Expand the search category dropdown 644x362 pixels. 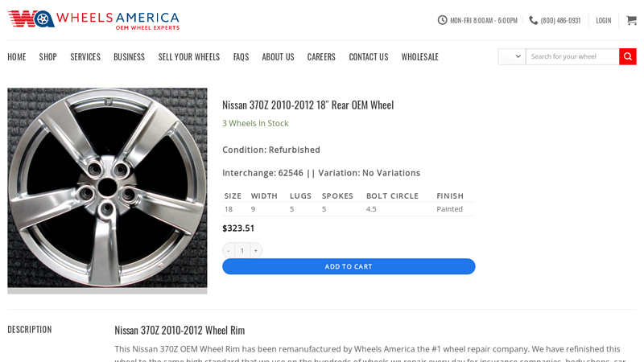[x=512, y=56]
